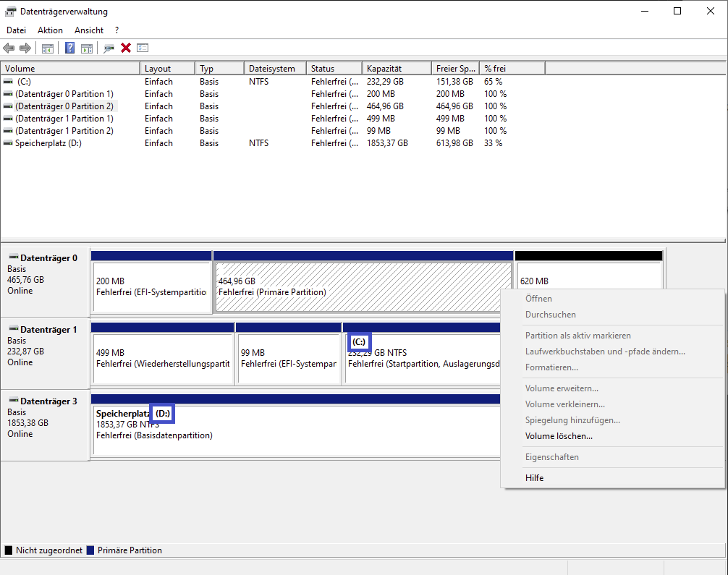Click drive icon beside Datenträger 1 Partition 1
Viewport: 728px width, 575px height.
click(8, 119)
